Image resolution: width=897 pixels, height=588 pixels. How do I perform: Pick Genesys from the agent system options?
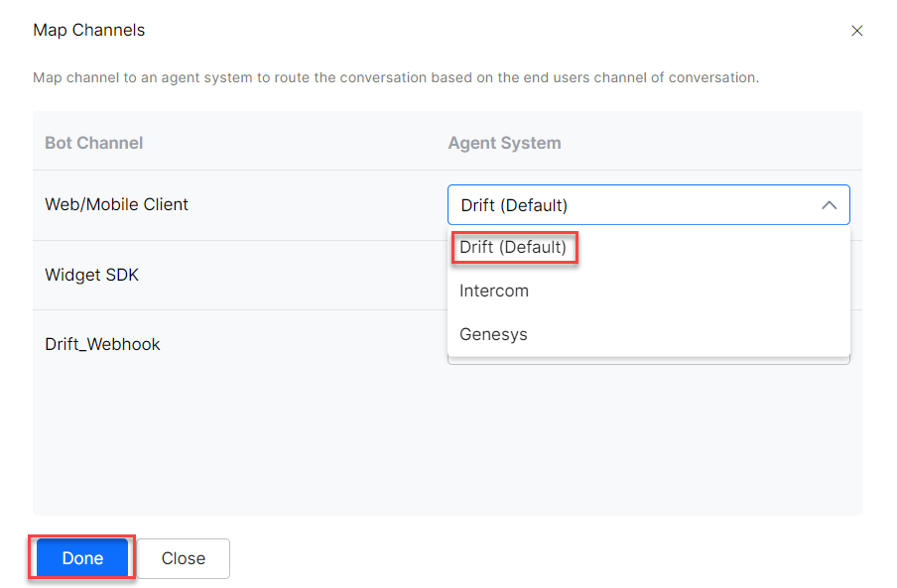pyautogui.click(x=493, y=334)
